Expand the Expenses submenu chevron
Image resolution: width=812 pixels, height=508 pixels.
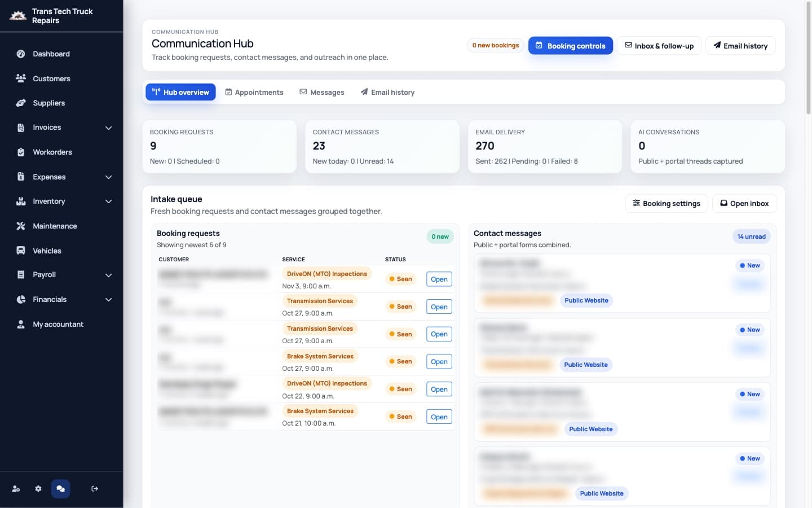pos(109,177)
